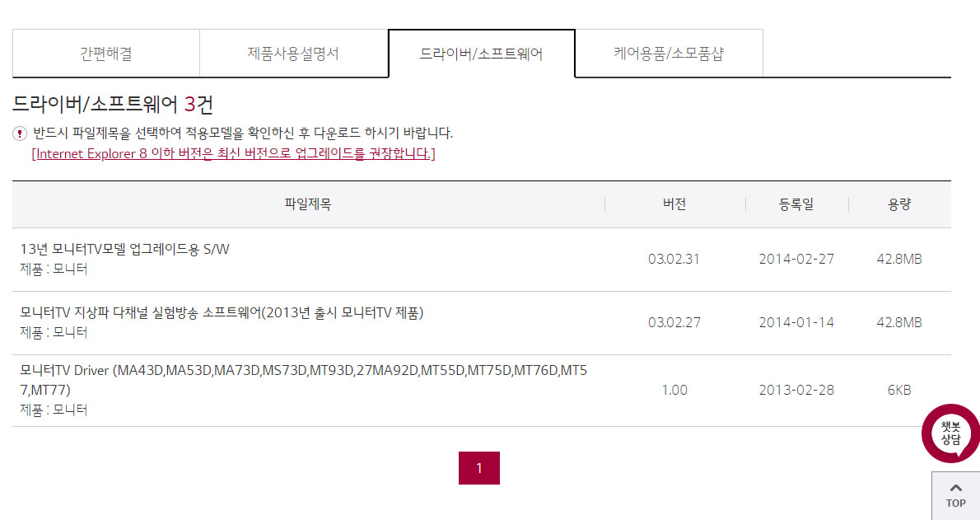Open 13년 모니터TV모델 업그레이드용 S/W file

pyautogui.click(x=124, y=249)
